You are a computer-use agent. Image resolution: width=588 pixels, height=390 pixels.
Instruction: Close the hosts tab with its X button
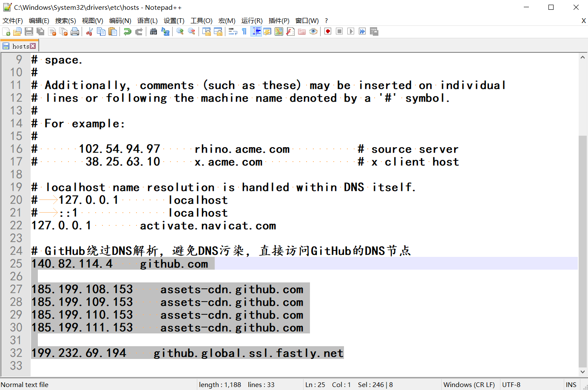tap(33, 46)
